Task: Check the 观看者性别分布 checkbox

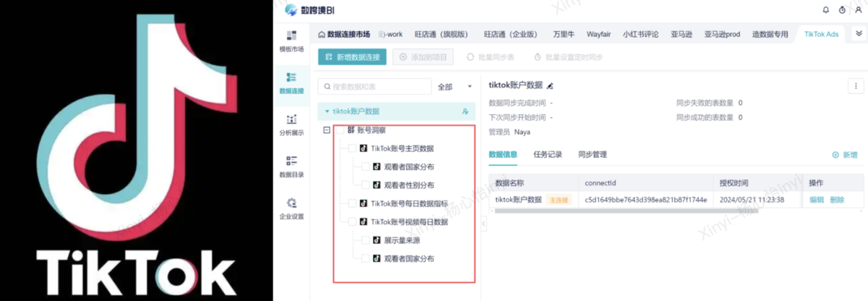Action: 365,185
